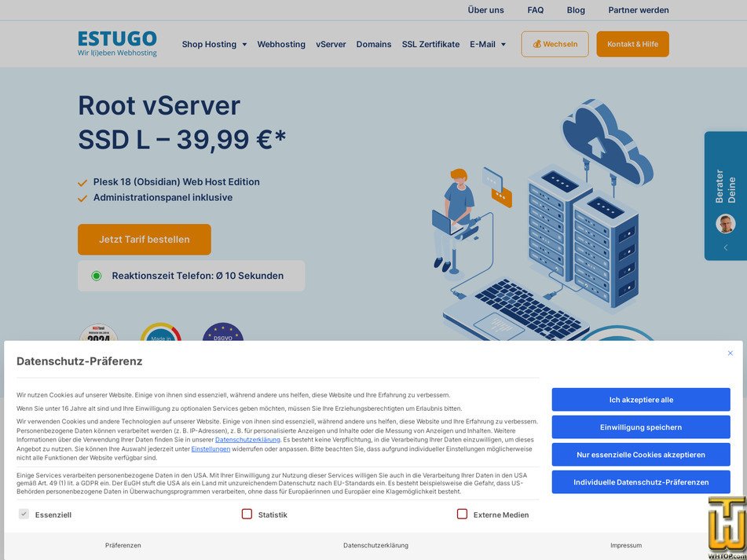This screenshot has height=560, width=747.
Task: Go to SSL Zertifikate page
Action: pyautogui.click(x=430, y=45)
